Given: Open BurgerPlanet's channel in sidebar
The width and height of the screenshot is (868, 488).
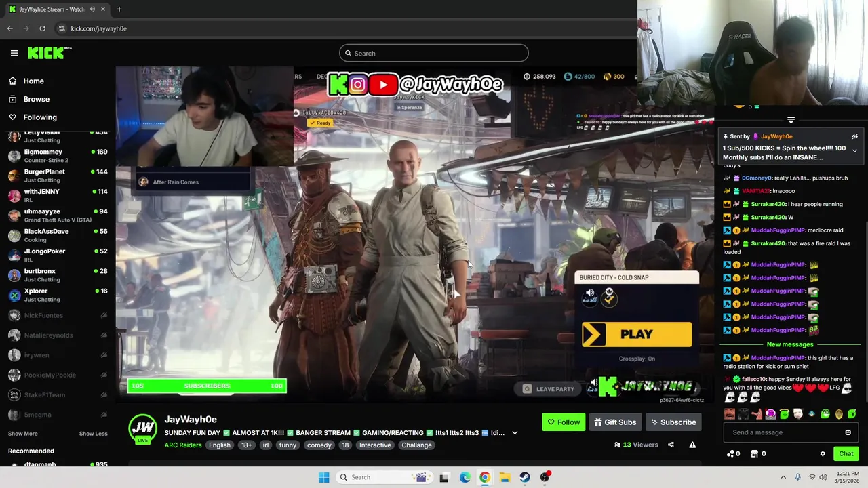Looking at the screenshot, I should click(x=57, y=176).
